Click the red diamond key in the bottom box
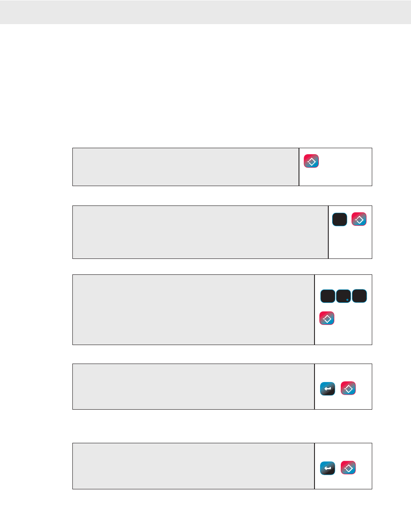This screenshot has height=532, width=411. pos(348,468)
